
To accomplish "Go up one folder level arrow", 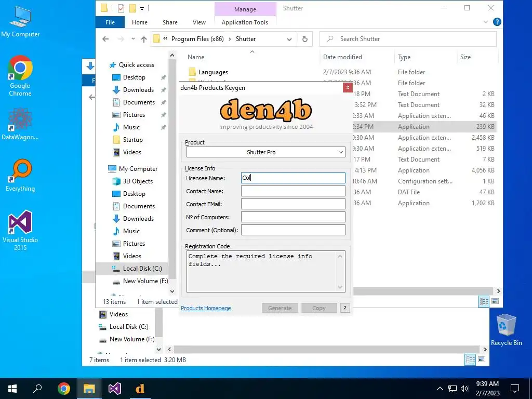I will pyautogui.click(x=144, y=39).
